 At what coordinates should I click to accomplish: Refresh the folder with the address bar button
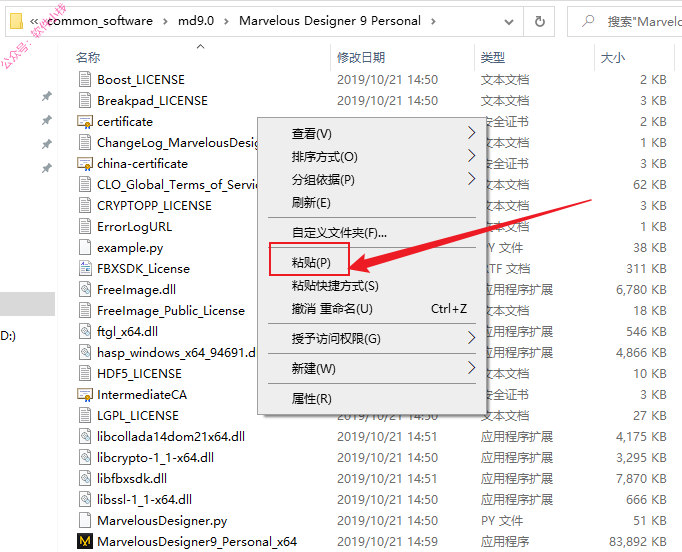point(539,21)
